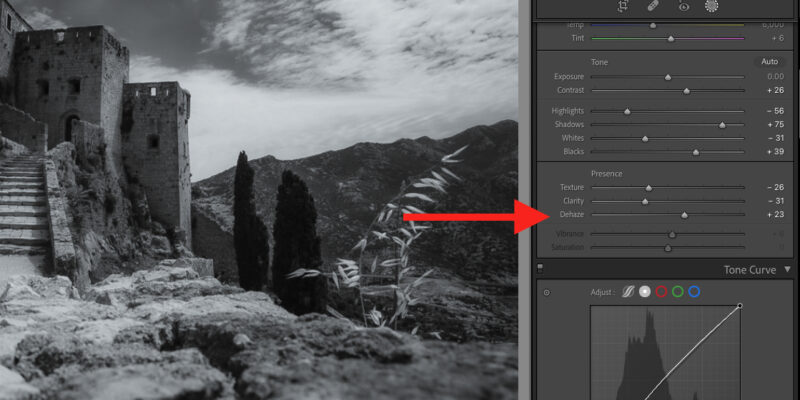Image resolution: width=800 pixels, height=400 pixels.
Task: Select the Red Eye correction tool
Action: click(683, 6)
